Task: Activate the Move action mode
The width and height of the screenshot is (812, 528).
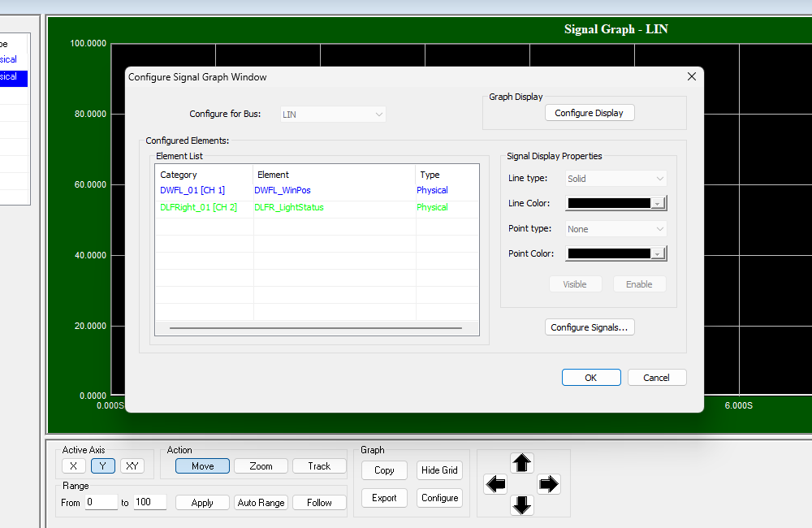Action: 202,465
